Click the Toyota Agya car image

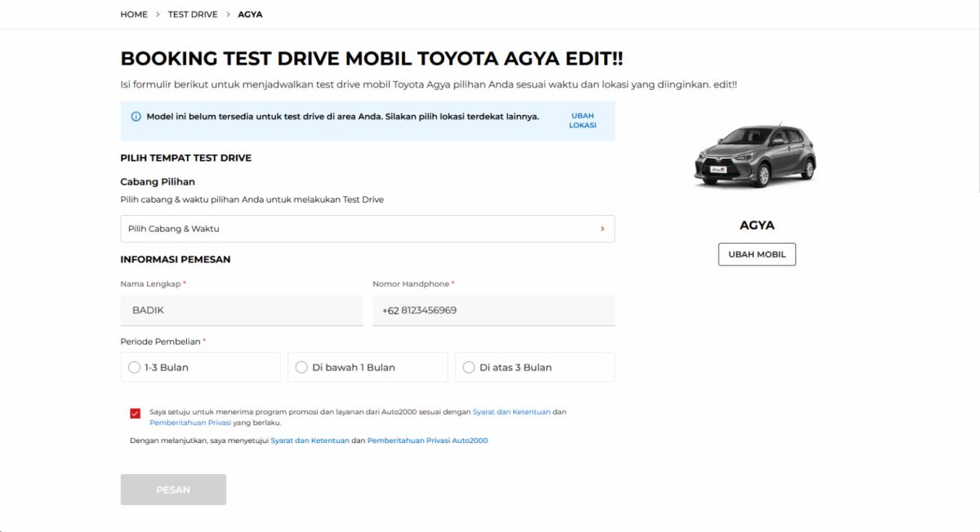(x=755, y=155)
